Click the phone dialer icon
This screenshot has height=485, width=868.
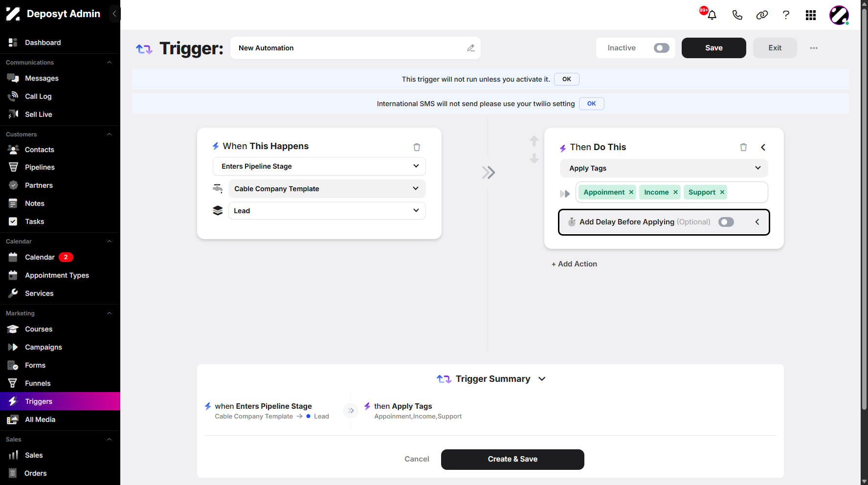[x=737, y=15]
